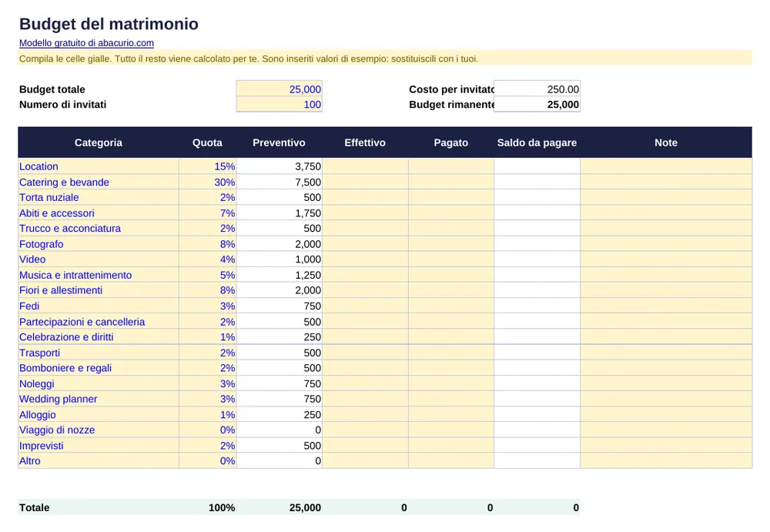The height and width of the screenshot is (532, 770).
Task: Click the Quota column header
Action: (x=207, y=142)
